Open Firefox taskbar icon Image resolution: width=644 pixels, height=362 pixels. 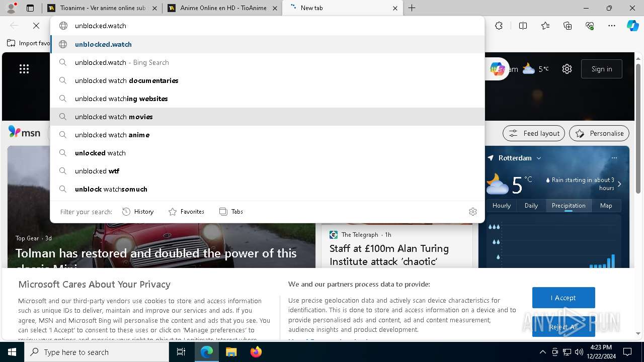click(x=256, y=352)
